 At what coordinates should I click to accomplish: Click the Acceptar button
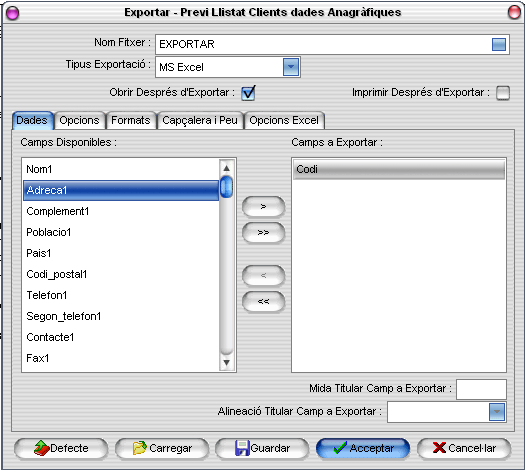363,448
